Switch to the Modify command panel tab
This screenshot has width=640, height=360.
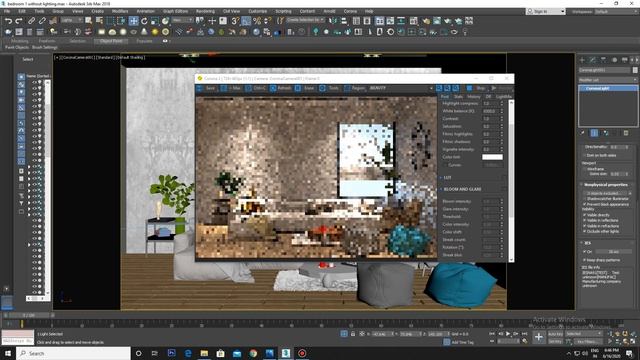pyautogui.click(x=593, y=60)
